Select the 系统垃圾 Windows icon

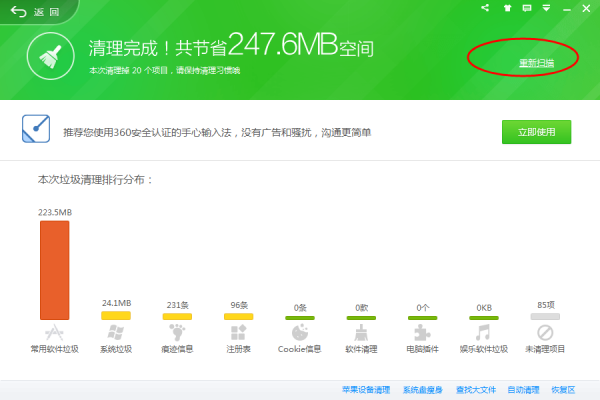coord(116,332)
